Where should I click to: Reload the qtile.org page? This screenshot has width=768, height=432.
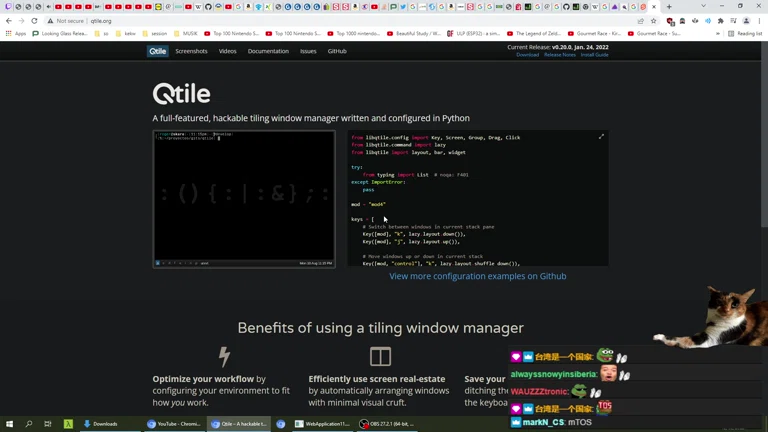(x=34, y=21)
